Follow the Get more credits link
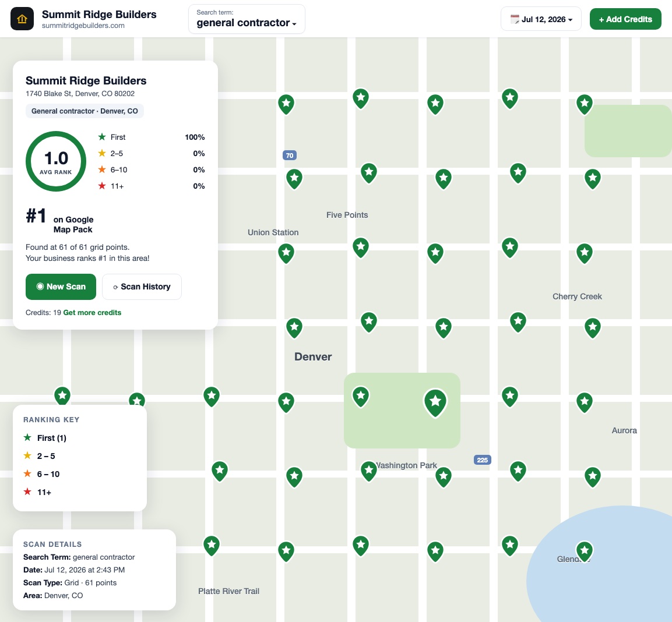672x622 pixels. (92, 312)
